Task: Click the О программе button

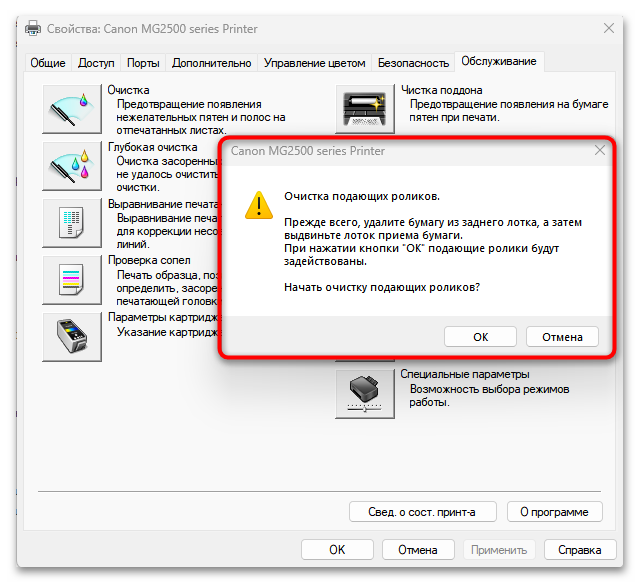Action: click(x=554, y=512)
